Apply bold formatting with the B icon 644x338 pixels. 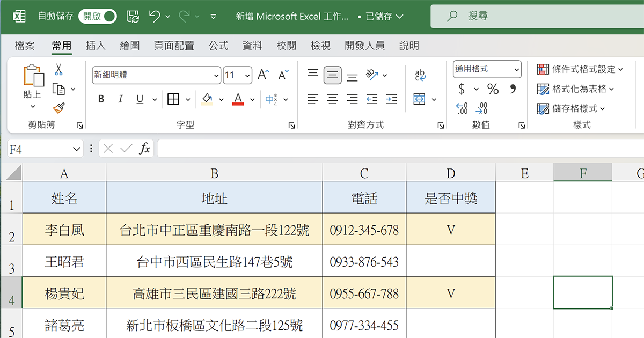[x=101, y=99]
